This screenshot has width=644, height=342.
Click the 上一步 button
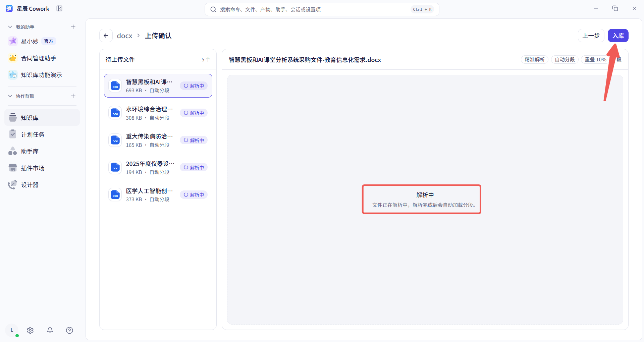[591, 36]
